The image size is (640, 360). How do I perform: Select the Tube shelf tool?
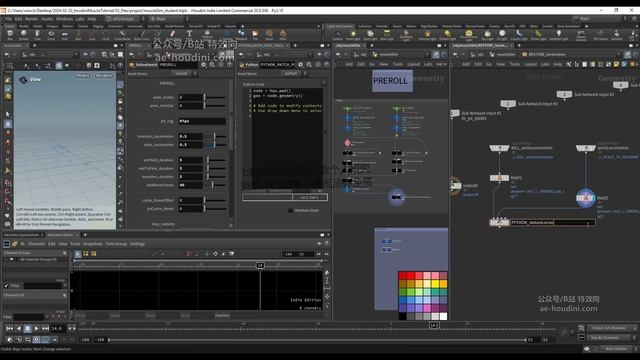click(x=37, y=35)
